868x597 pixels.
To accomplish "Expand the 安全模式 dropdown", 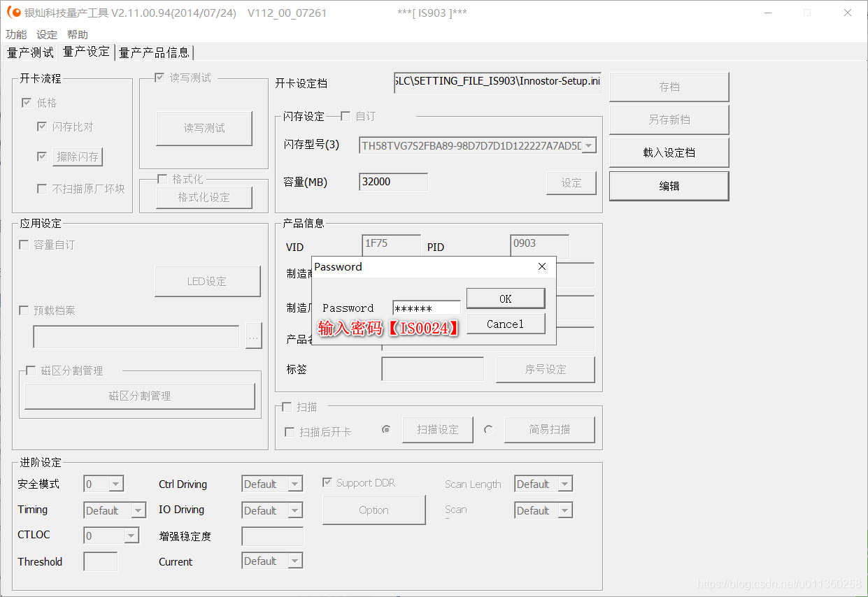I will pos(116,484).
